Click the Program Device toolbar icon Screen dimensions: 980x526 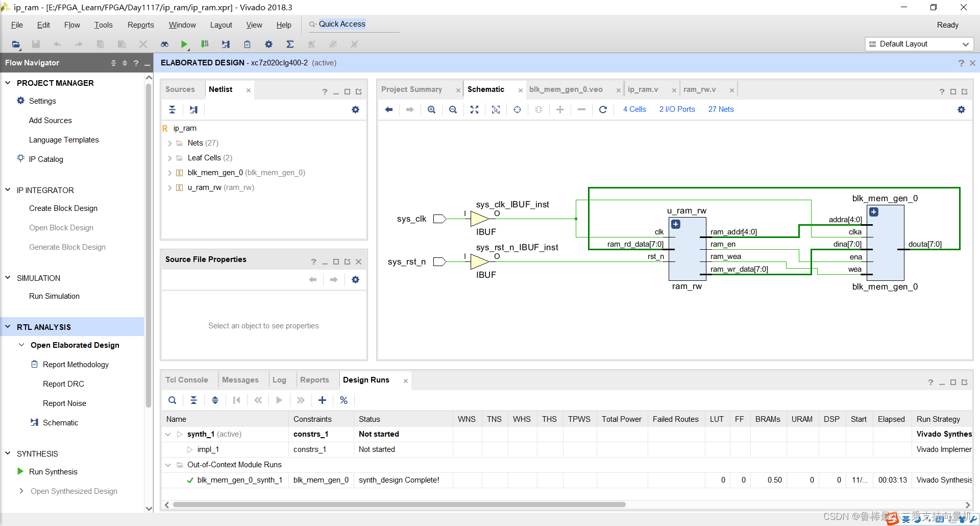point(205,44)
